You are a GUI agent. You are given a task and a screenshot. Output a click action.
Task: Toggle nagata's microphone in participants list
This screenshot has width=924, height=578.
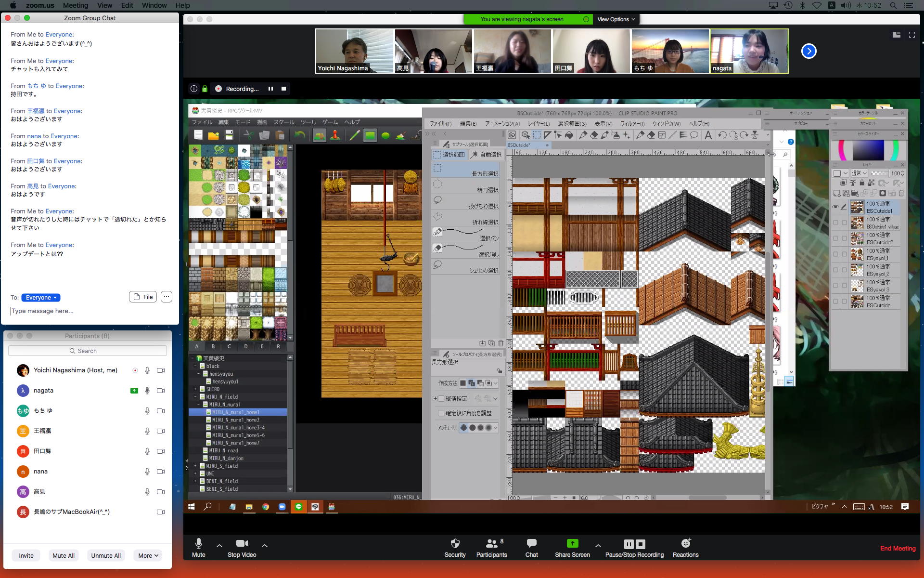click(147, 391)
